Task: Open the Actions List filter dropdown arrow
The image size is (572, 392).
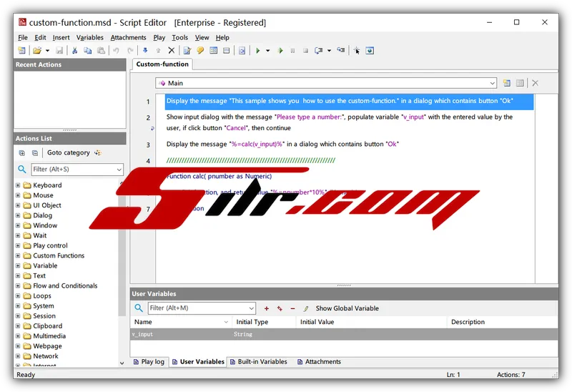Action: click(x=119, y=170)
